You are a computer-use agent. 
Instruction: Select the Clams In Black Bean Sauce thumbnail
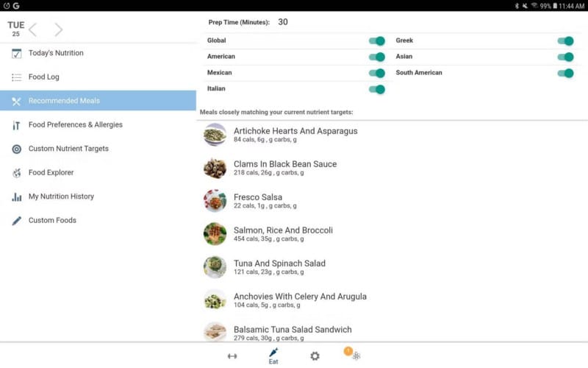point(215,168)
